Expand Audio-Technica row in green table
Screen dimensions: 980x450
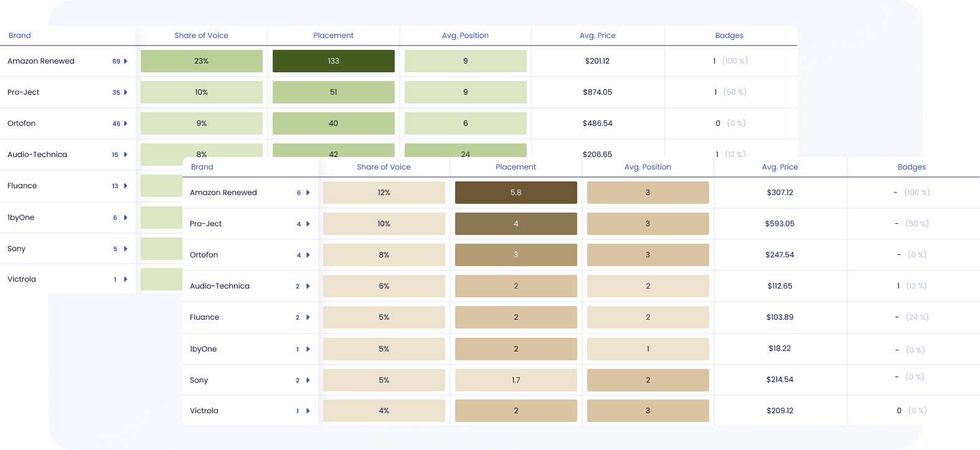click(x=126, y=155)
